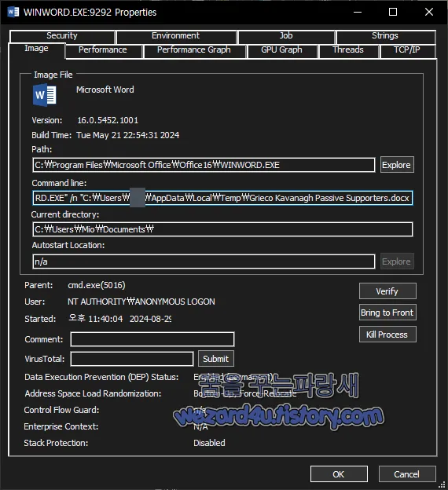448x490 pixels.
Task: Close the Properties window
Action: [429, 13]
